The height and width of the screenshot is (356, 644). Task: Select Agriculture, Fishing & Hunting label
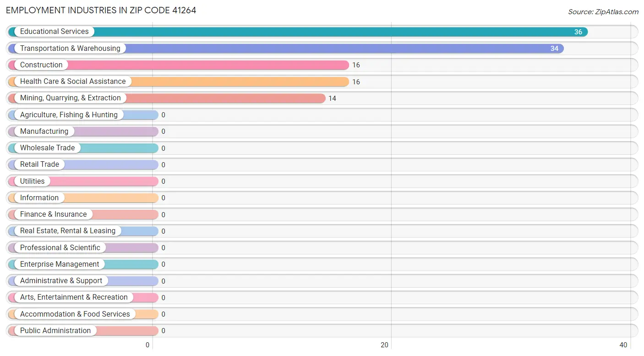(x=69, y=115)
